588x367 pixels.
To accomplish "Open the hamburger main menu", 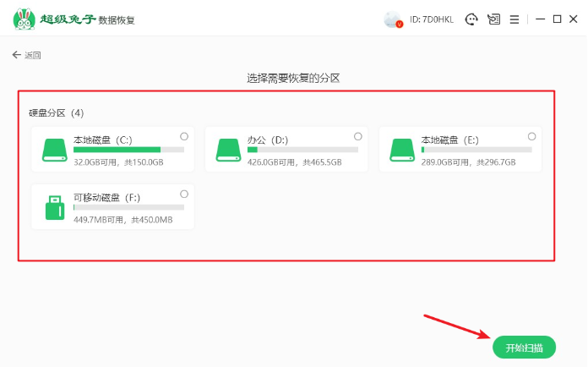I will [513, 19].
